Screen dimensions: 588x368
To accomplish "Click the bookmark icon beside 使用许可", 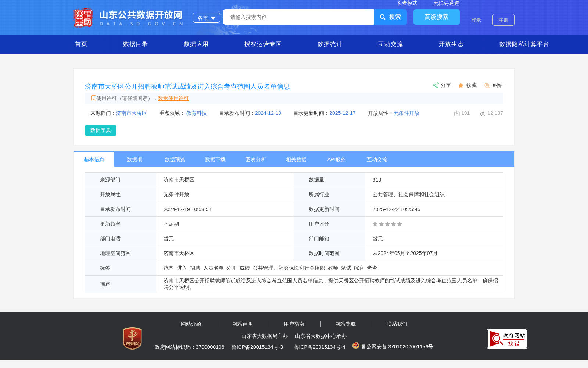I will coord(93,98).
